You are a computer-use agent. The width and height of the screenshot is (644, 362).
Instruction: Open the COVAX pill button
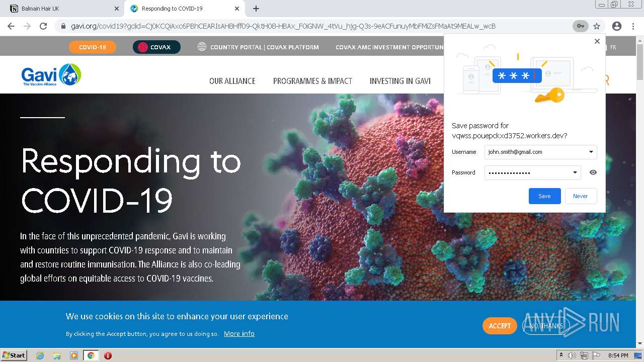[x=156, y=47]
